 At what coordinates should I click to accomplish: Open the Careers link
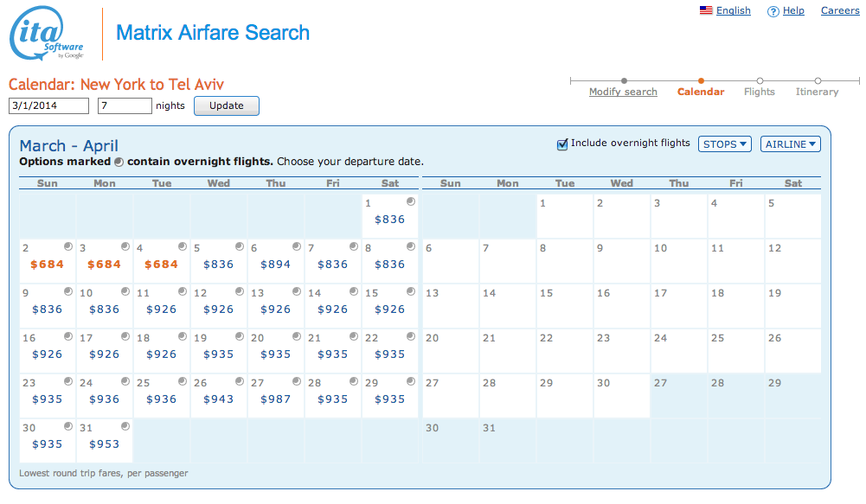coord(840,10)
